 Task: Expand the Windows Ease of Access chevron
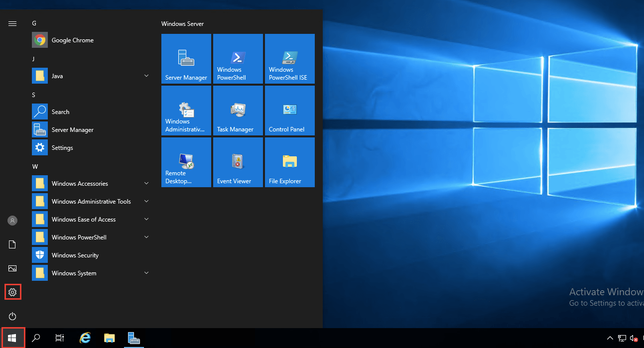point(146,219)
